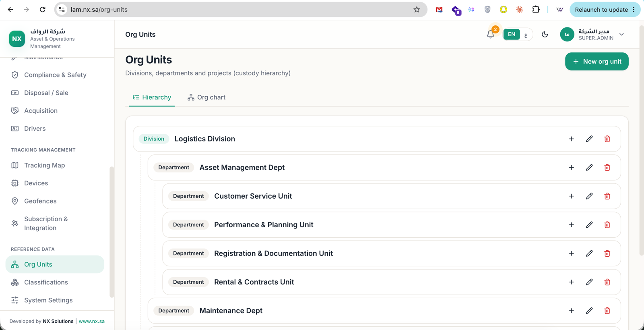The width and height of the screenshot is (644, 330).
Task: Click Customer Service Unit name
Action: 253,196
